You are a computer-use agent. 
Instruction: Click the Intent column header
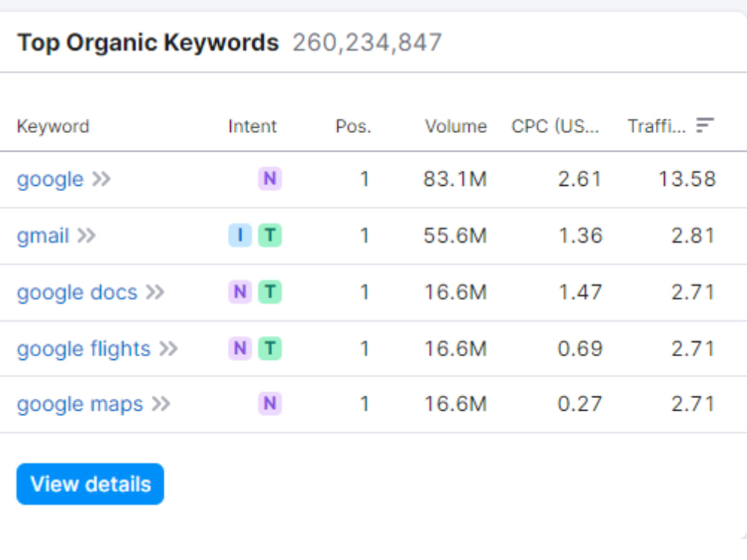pos(252,126)
